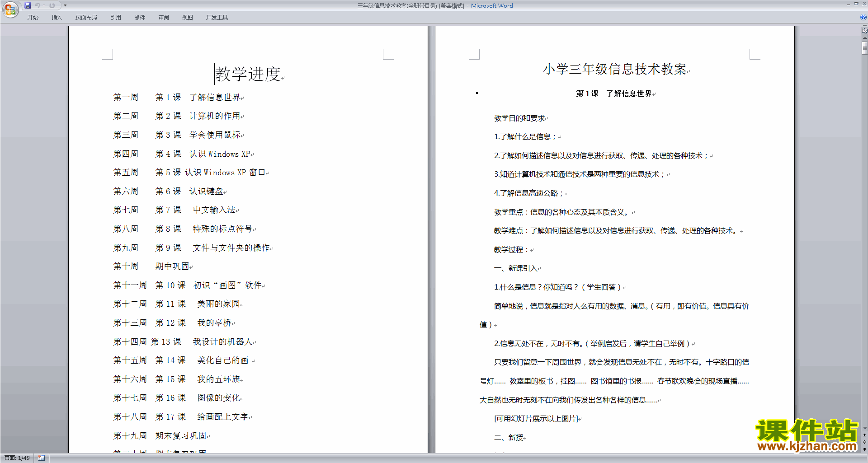The height and width of the screenshot is (463, 868).
Task: Click the line 第十九周 期末复习巩固
Action: 160,436
